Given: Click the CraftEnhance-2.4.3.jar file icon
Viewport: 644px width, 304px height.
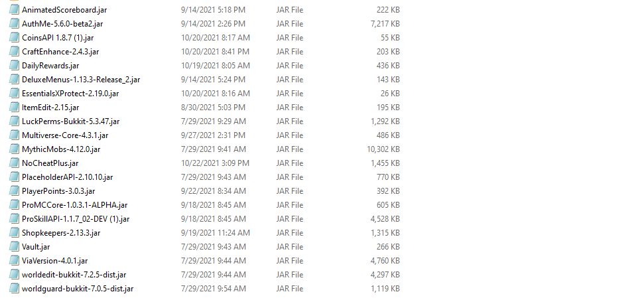Looking at the screenshot, I should tap(15, 52).
